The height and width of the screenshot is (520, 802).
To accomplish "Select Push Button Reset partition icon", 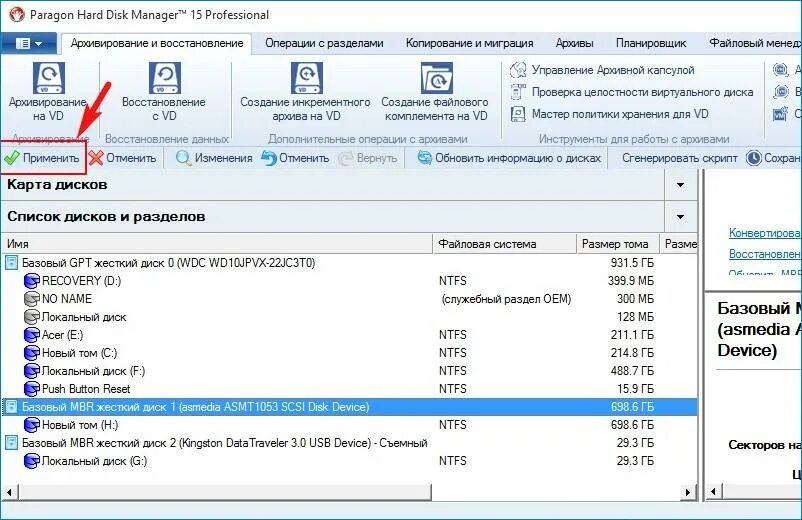I will pyautogui.click(x=31, y=389).
